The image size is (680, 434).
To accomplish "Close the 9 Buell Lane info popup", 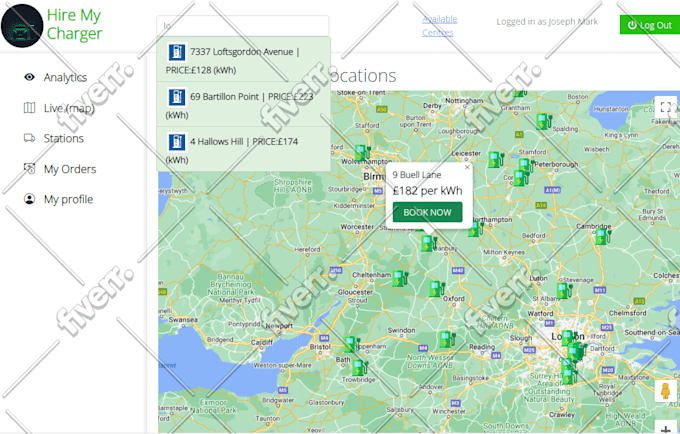I will pos(467,167).
